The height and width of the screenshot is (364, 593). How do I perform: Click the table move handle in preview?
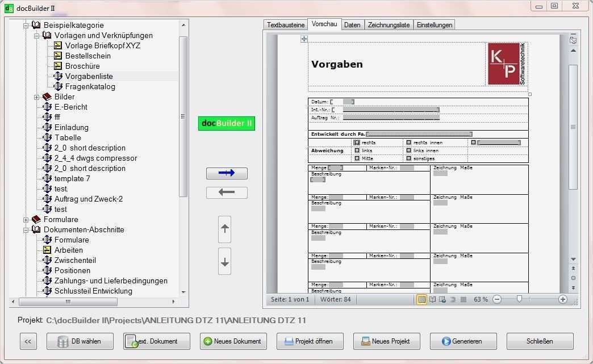304,39
